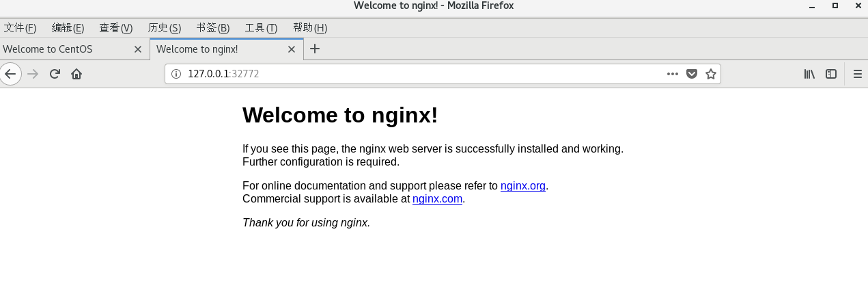The image size is (868, 288).
Task: Bookmark this page with the star
Action: pyautogui.click(x=711, y=74)
